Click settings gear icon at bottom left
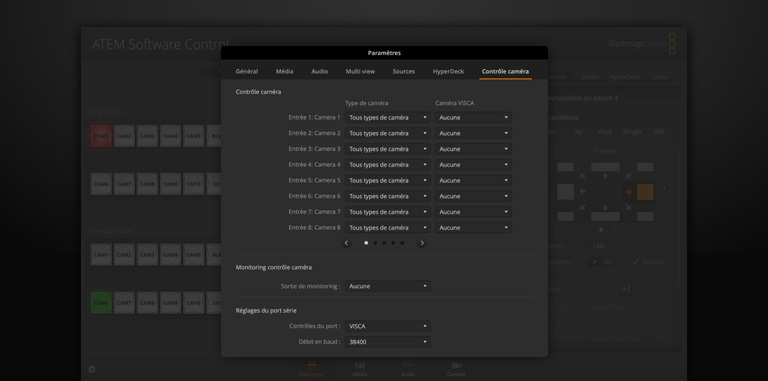This screenshot has height=381, width=768. [x=92, y=369]
